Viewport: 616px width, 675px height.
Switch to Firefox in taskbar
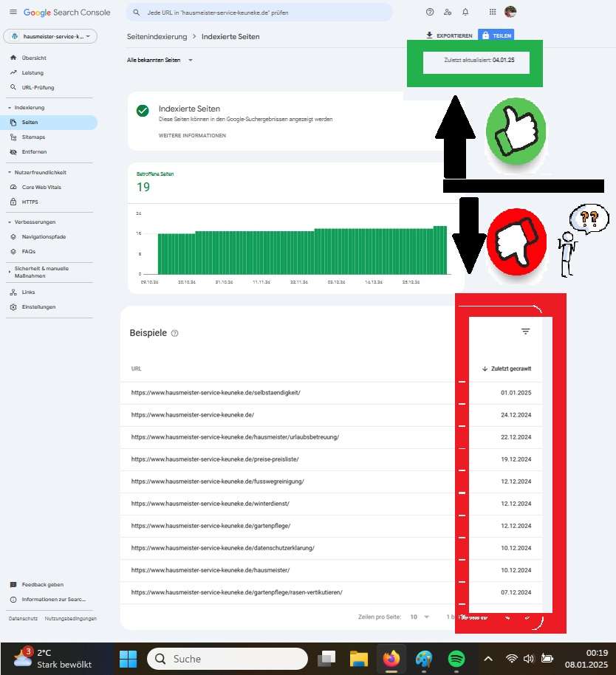click(x=391, y=659)
